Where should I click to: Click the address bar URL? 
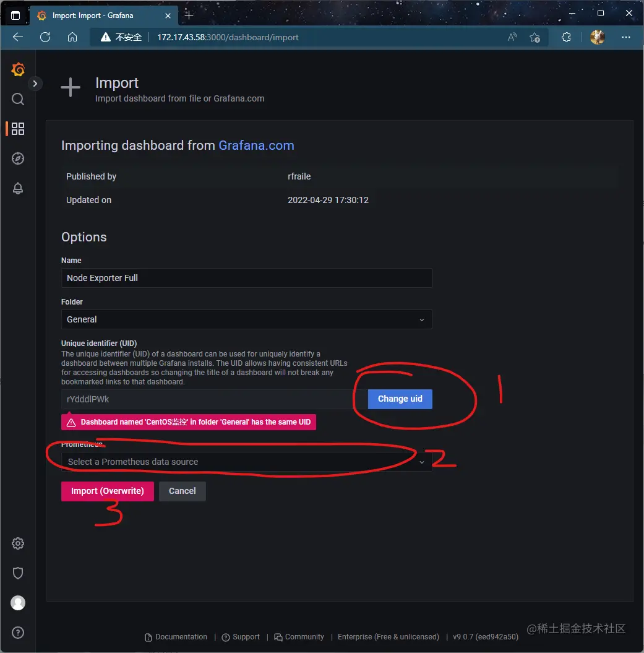click(x=228, y=37)
